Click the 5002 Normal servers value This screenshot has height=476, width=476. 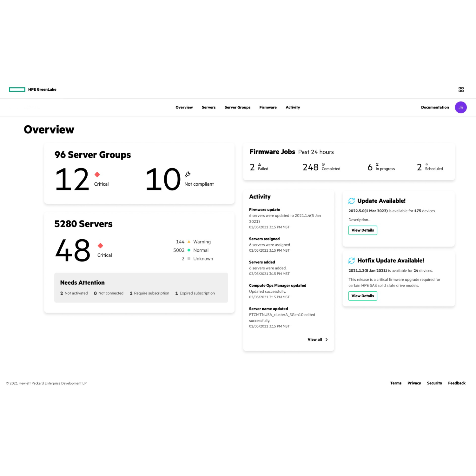click(179, 250)
